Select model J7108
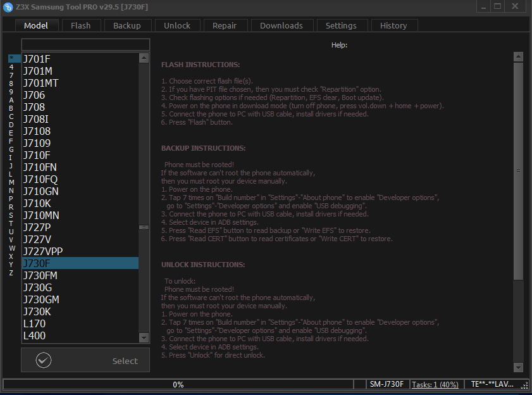The height and width of the screenshot is (395, 532). [80, 131]
